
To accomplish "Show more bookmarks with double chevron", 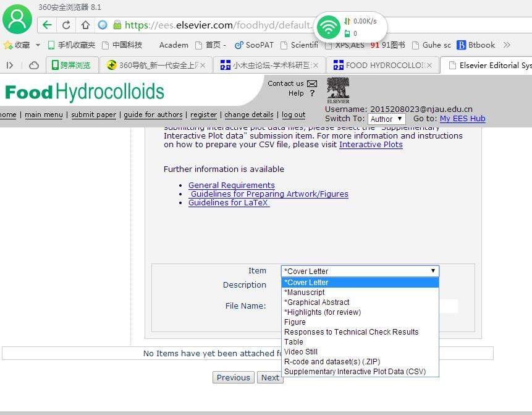I will click(507, 45).
